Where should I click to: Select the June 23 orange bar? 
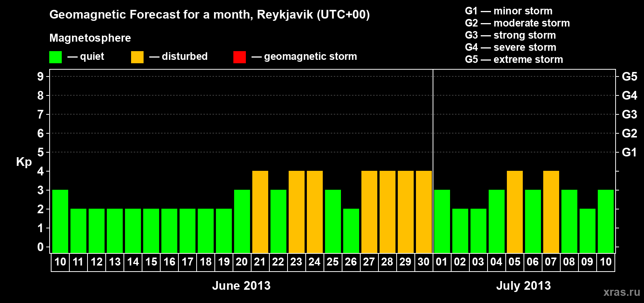[x=297, y=212]
